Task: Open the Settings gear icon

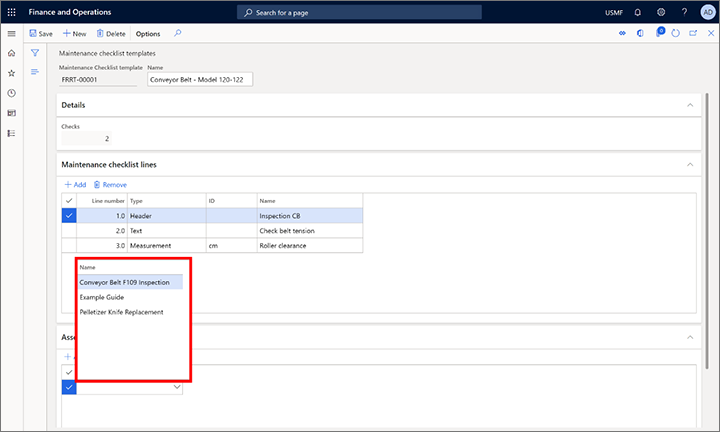Action: pyautogui.click(x=661, y=11)
